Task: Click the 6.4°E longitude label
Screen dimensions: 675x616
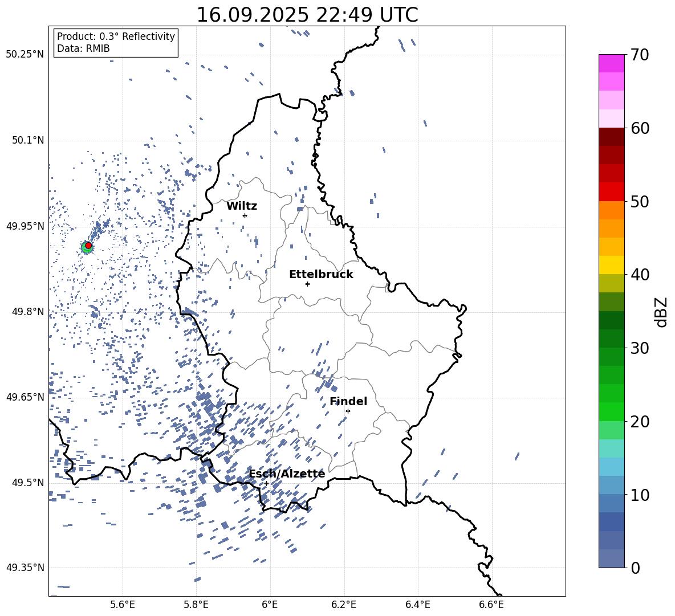Action: [x=417, y=605]
